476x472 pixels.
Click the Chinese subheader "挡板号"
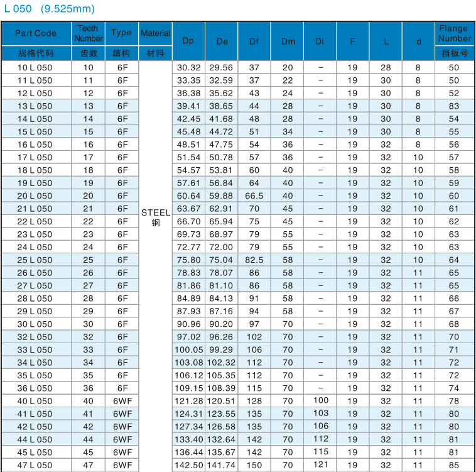(454, 53)
